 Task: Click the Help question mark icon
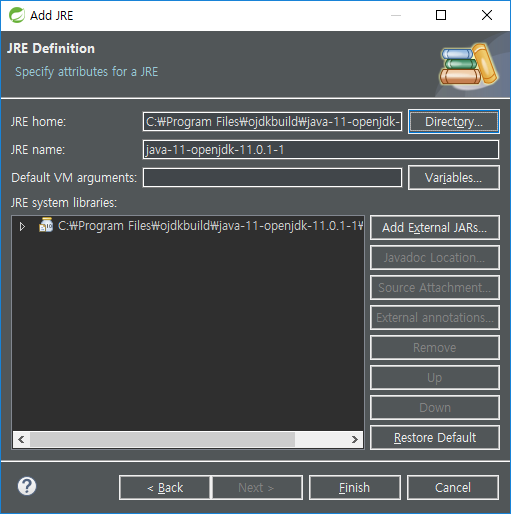[x=27, y=486]
